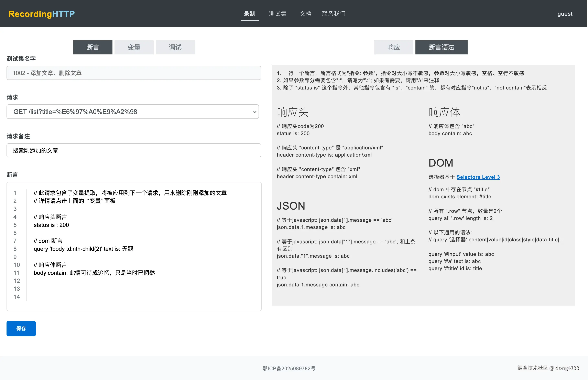The height and width of the screenshot is (380, 588).
Task: Open the 文档 page
Action: (x=306, y=14)
